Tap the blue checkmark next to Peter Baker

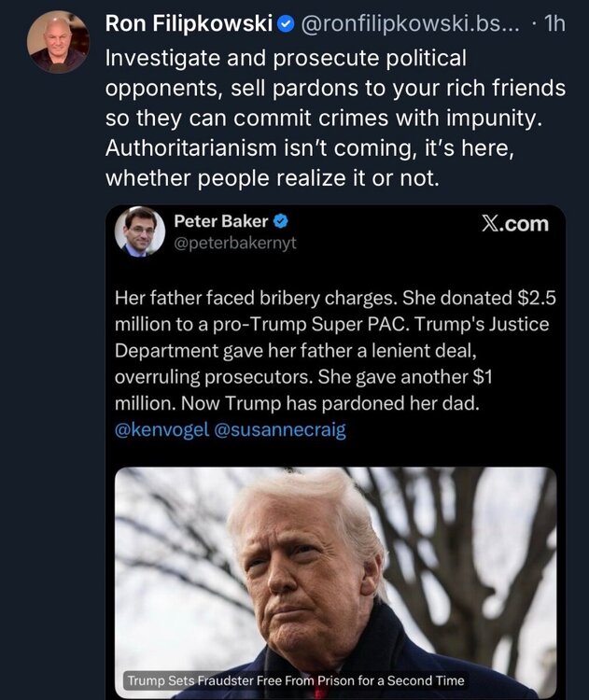pos(279,222)
